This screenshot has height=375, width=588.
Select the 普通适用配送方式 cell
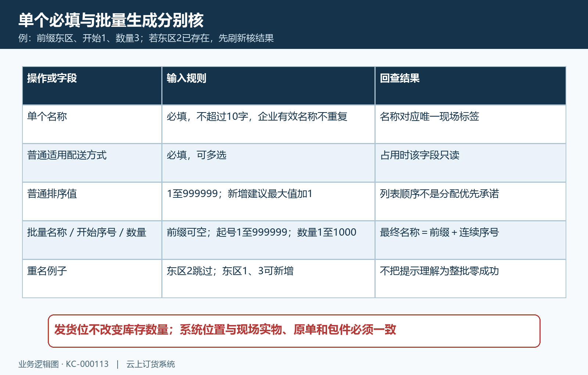[92, 163]
